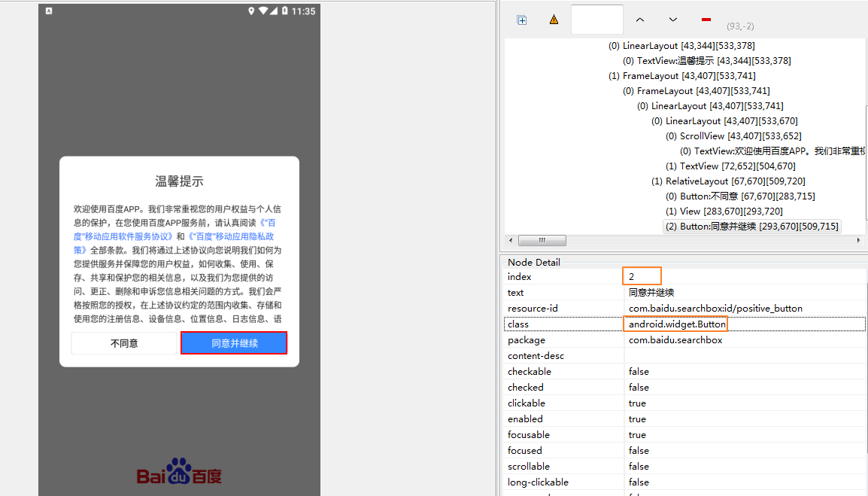Click the next match down arrow

coord(672,20)
